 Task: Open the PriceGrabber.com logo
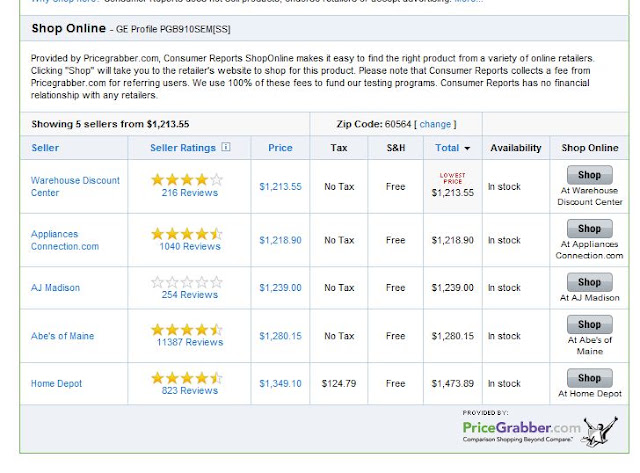pyautogui.click(x=540, y=431)
